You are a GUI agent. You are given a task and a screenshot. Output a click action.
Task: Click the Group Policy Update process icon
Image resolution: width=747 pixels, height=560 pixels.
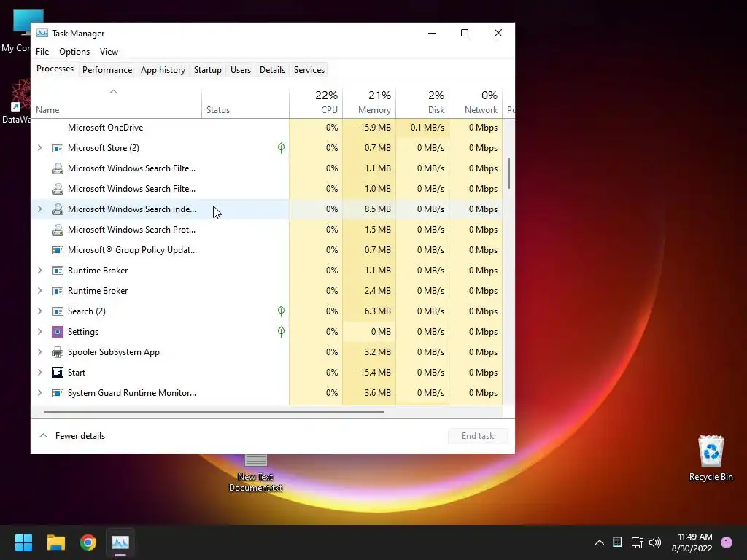coord(57,250)
